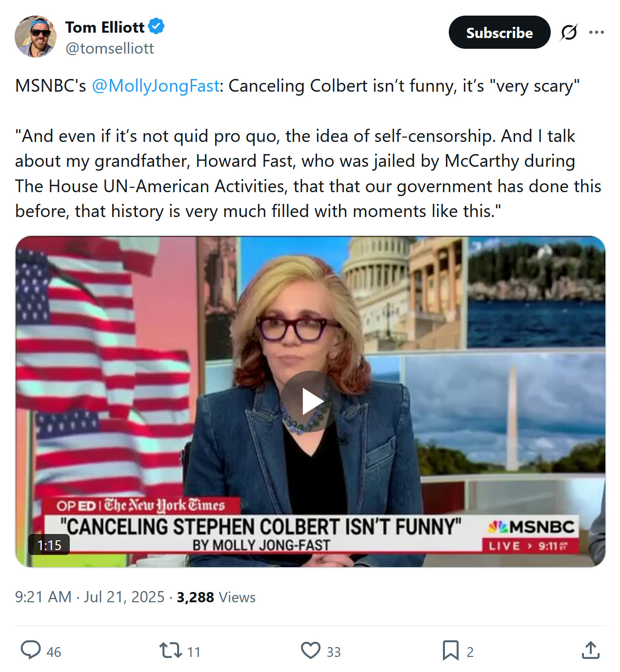Click the reply count 46
Screen dimensions: 620x672
click(54, 652)
